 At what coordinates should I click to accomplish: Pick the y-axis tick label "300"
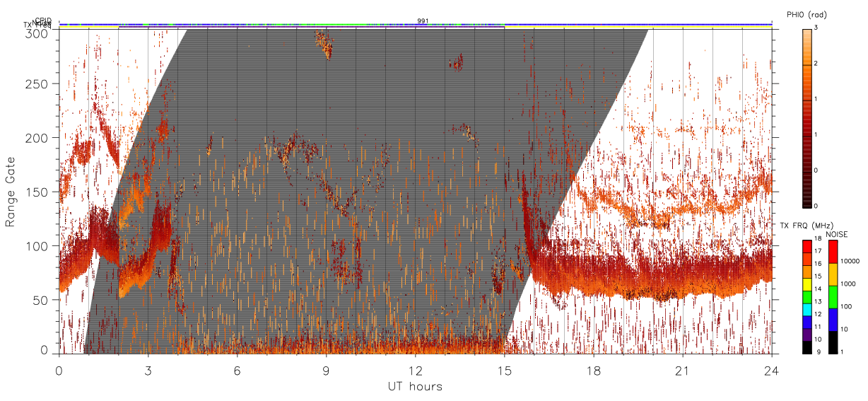[x=38, y=33]
